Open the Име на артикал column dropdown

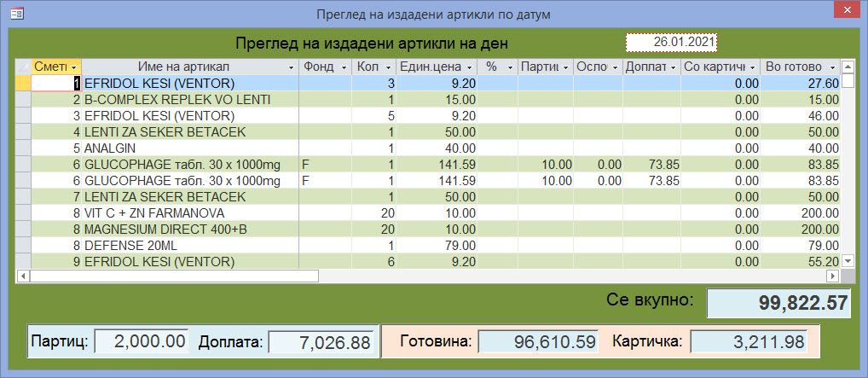click(291, 67)
